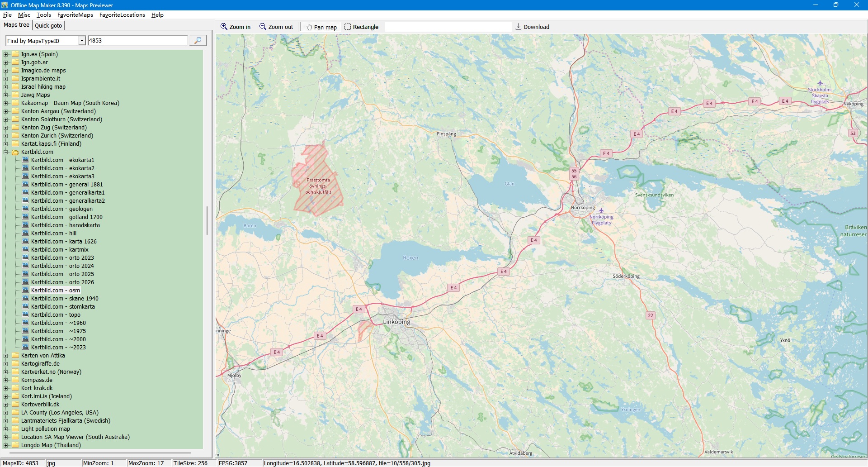868x467 pixels.
Task: Open the File menu
Action: (x=7, y=15)
